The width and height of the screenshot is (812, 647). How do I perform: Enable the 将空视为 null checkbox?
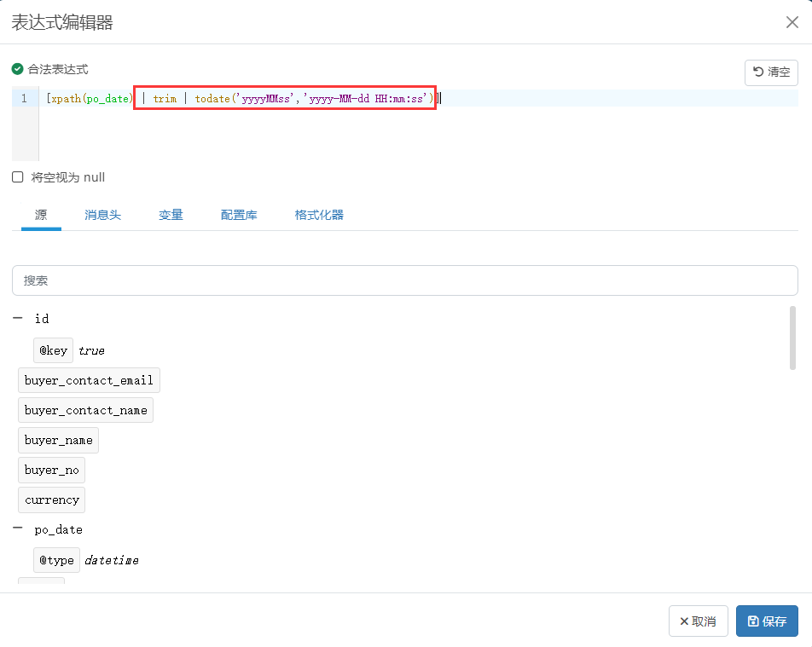18,177
